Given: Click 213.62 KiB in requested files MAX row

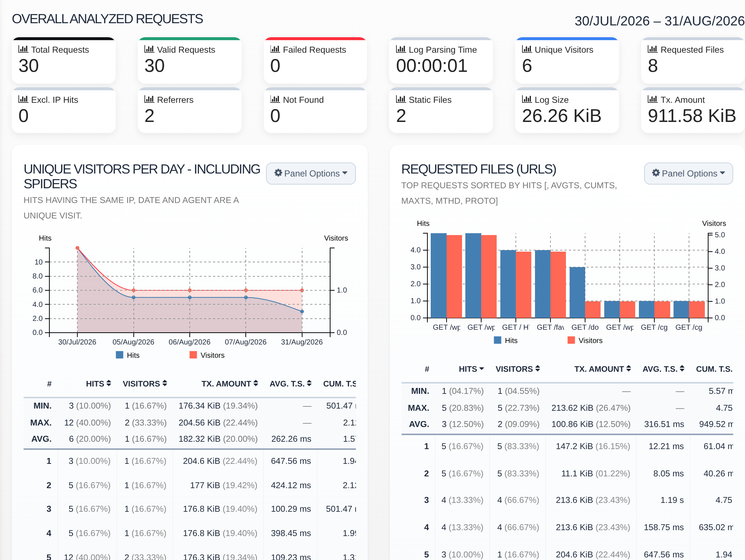Looking at the screenshot, I should (x=572, y=408).
